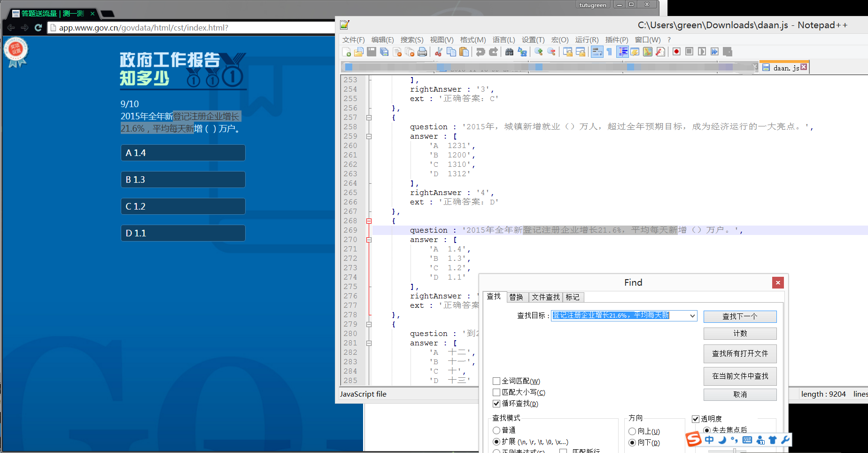Enable the 全词匹配 checkbox
Image resolution: width=868 pixels, height=453 pixels.
coord(496,381)
